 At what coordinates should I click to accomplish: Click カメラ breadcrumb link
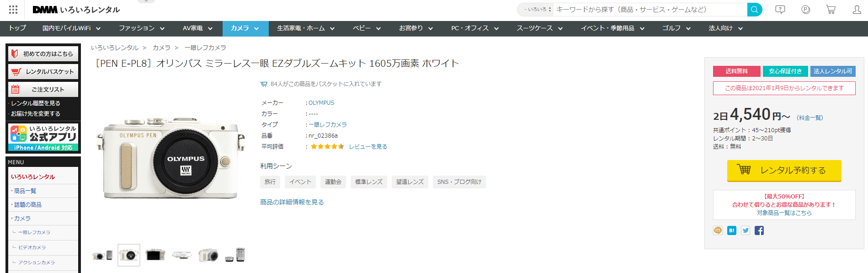(161, 48)
